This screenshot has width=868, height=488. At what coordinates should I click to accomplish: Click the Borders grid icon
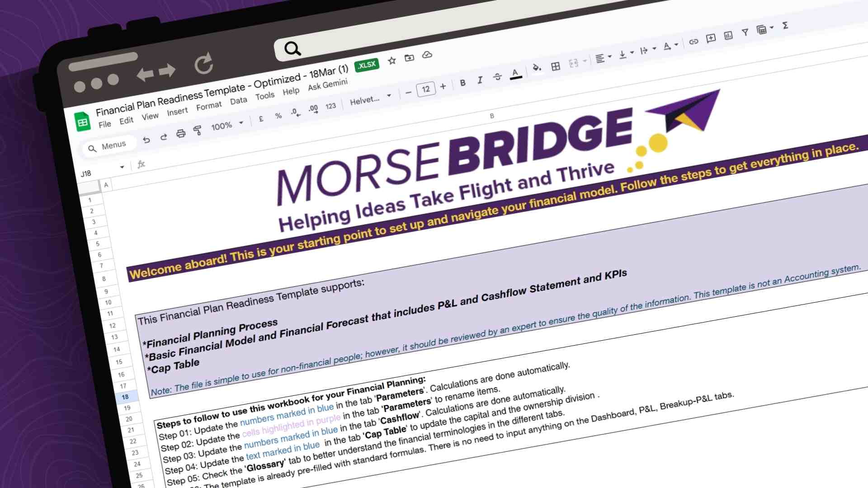coord(556,66)
